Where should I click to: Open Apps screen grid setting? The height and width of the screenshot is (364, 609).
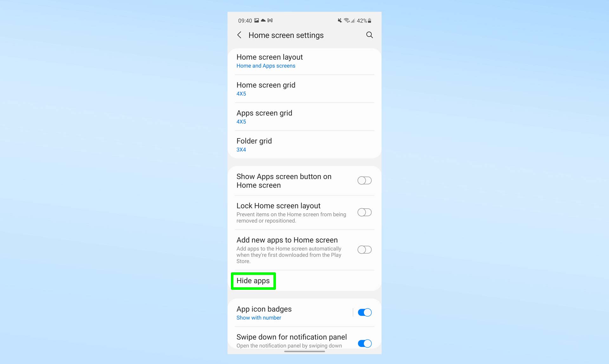point(304,117)
